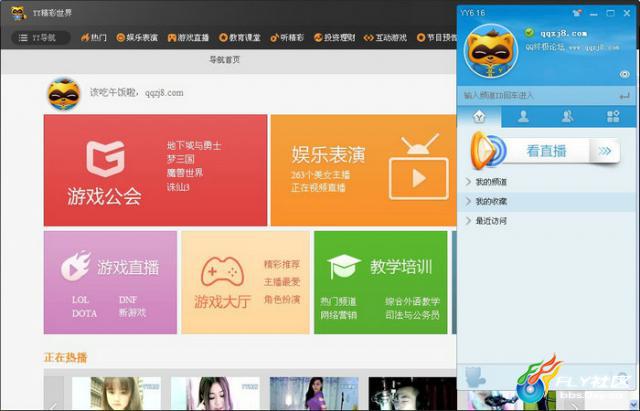Image resolution: width=640 pixels, height=411 pixels.
Task: Open 魔兽世界 in 游戏公会 tile
Action: tap(184, 173)
